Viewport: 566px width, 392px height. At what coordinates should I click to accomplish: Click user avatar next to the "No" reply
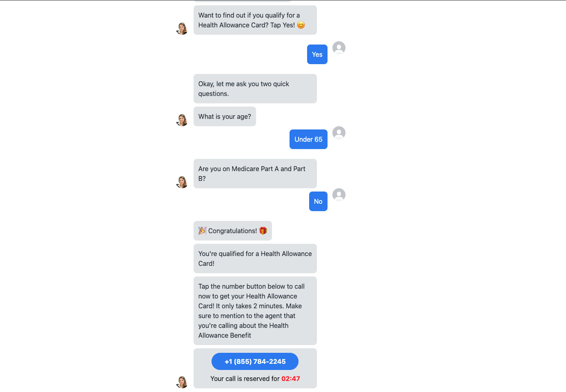(x=339, y=195)
